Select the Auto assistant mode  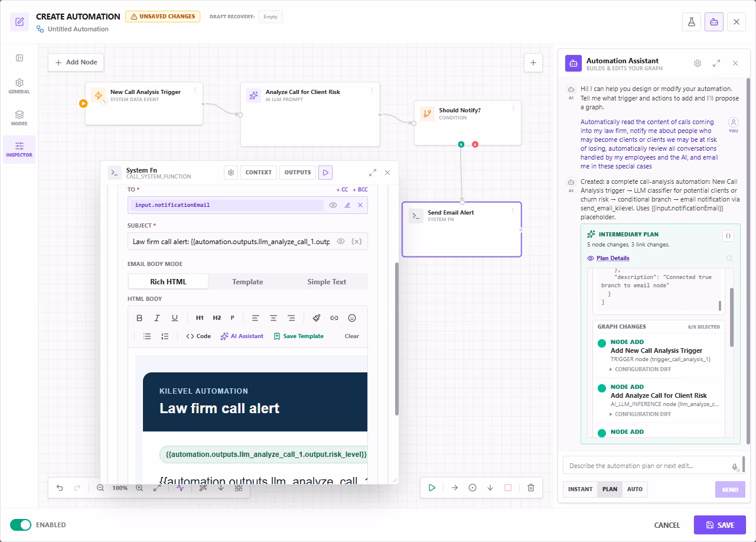tap(635, 489)
